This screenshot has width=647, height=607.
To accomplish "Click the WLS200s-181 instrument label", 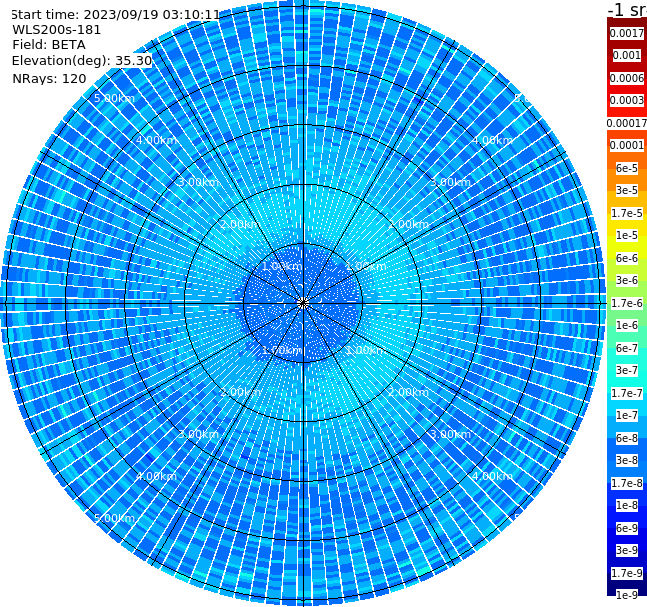I will pos(57,30).
